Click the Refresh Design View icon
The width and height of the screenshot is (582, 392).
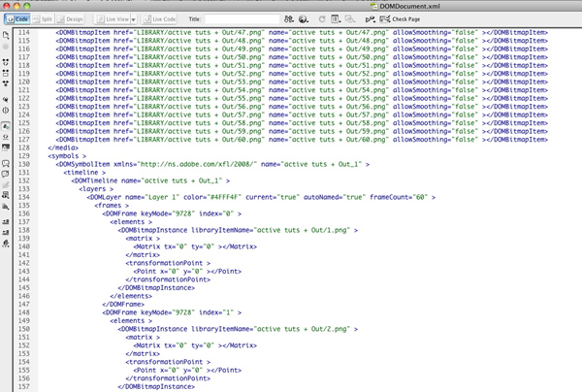tap(322, 19)
